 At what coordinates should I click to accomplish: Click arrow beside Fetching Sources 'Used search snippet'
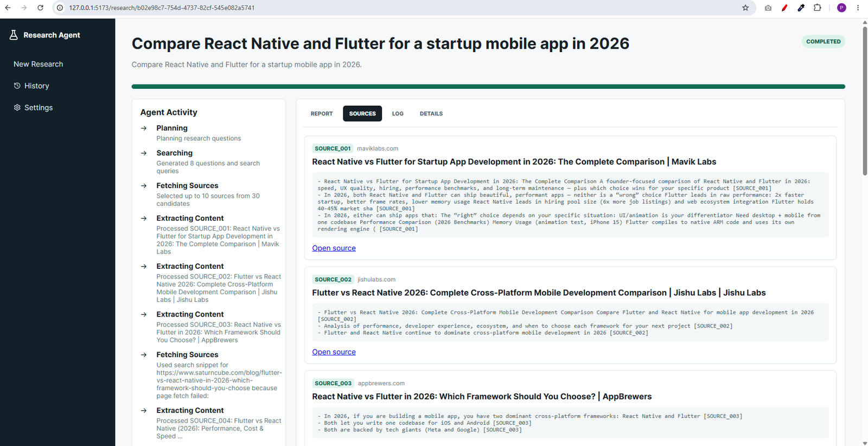(x=144, y=355)
